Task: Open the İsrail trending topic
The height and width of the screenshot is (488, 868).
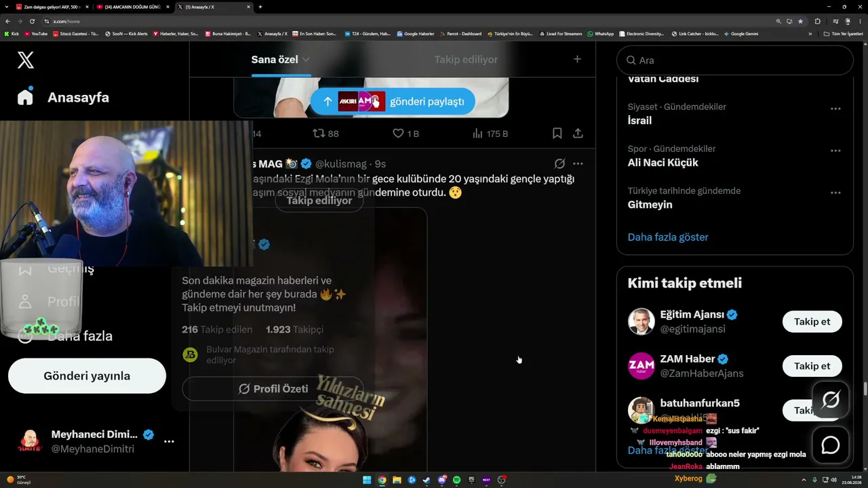Action: click(x=639, y=121)
